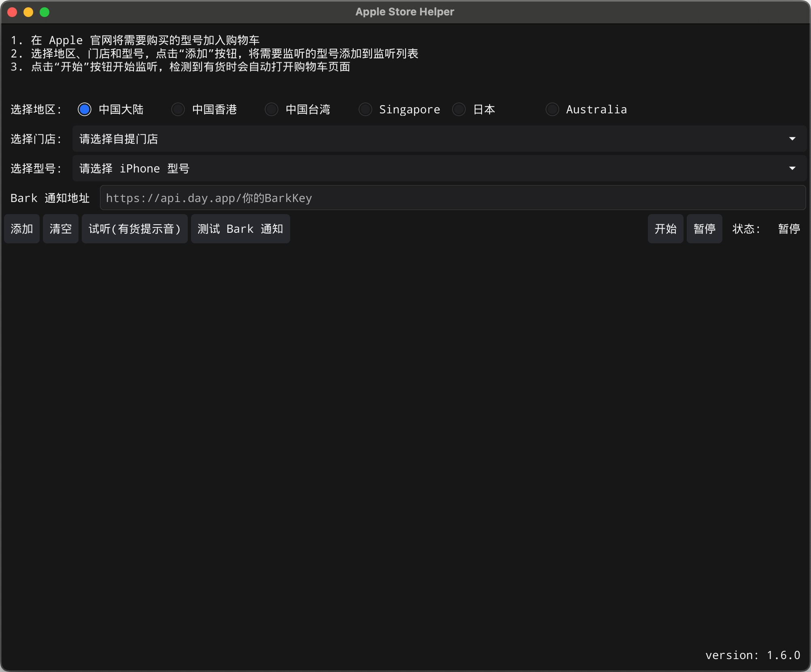Click the 状态: 暂停 status value
This screenshot has width=811, height=672.
pyautogui.click(x=789, y=229)
